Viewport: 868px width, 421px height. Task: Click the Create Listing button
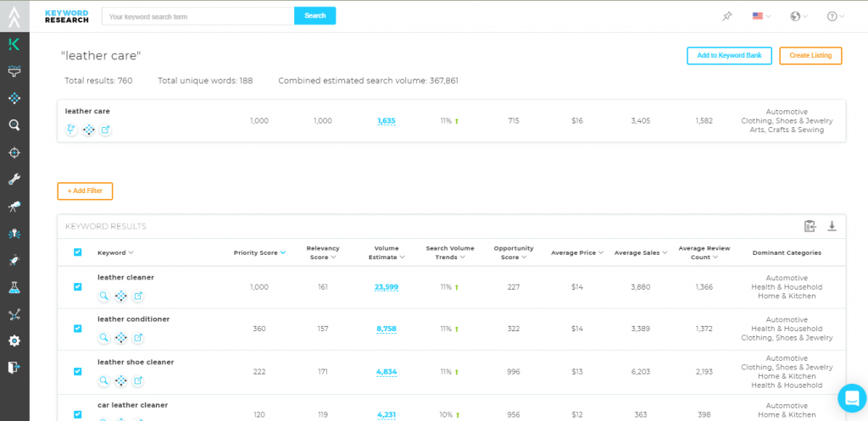810,56
